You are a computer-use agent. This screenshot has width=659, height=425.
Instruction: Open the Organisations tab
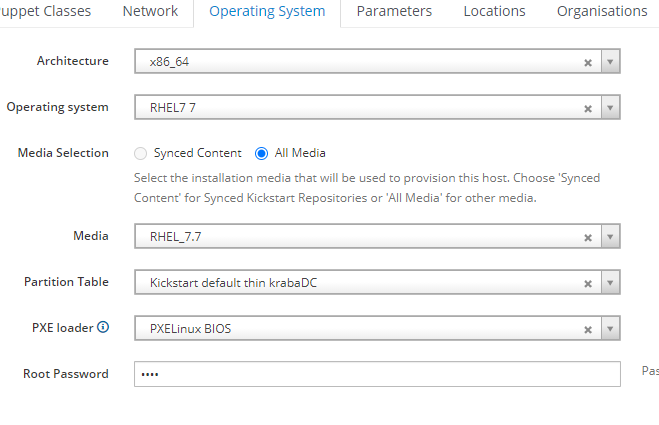point(602,11)
